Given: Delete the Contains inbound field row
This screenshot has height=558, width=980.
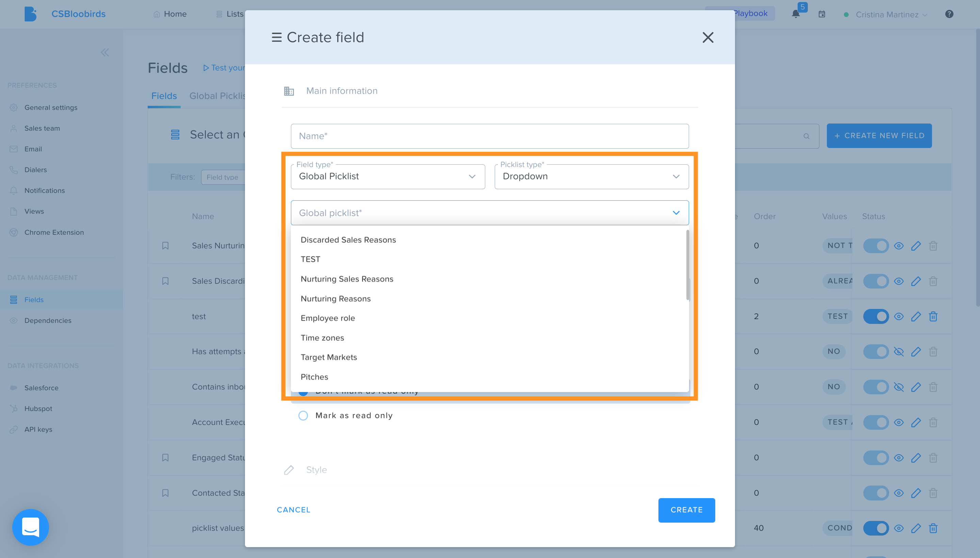Looking at the screenshot, I should tap(933, 387).
